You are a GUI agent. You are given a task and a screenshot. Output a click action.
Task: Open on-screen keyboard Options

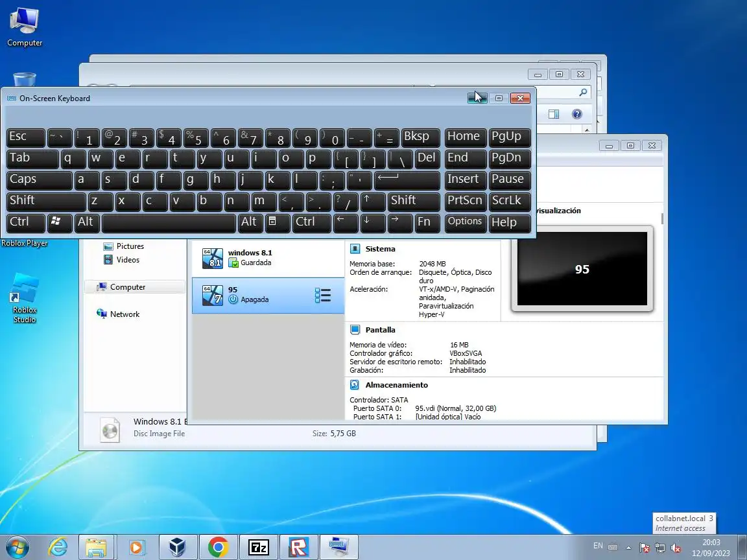(x=466, y=222)
